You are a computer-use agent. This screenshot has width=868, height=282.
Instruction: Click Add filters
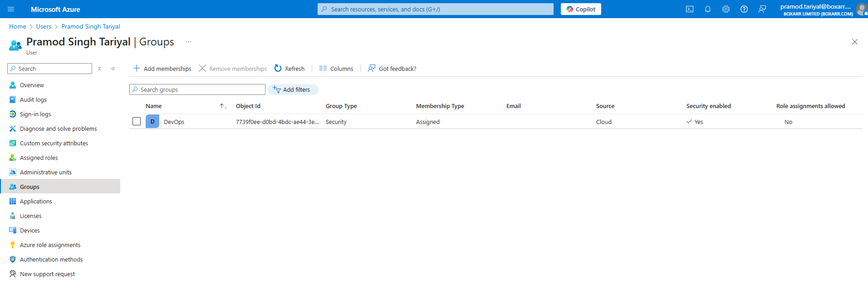[x=293, y=89]
